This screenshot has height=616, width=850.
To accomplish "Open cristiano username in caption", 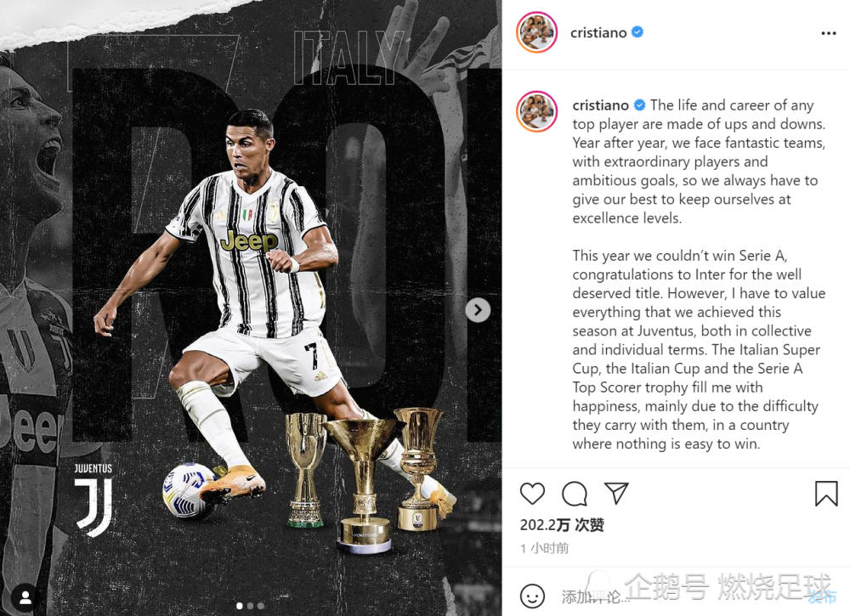I will coord(601,105).
